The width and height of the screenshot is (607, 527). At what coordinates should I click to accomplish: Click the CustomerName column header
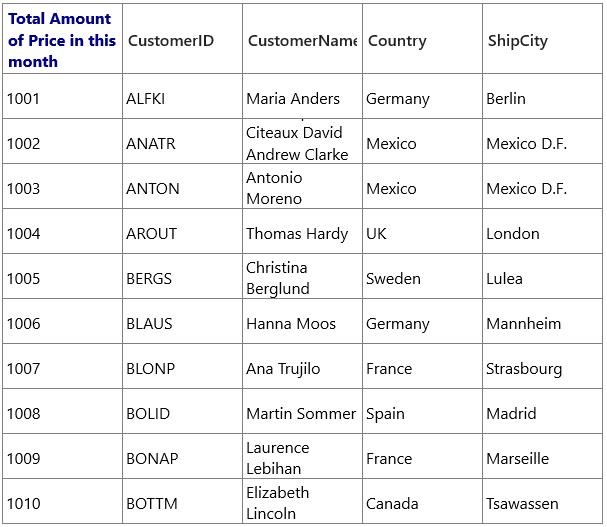click(x=302, y=40)
